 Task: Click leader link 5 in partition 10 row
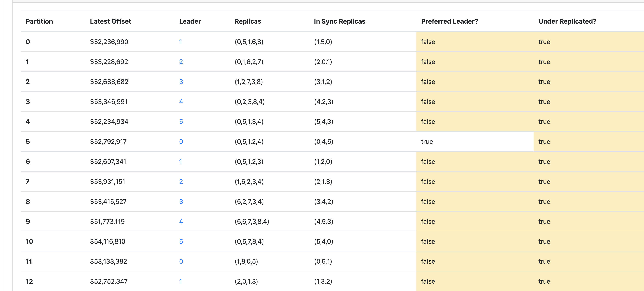click(x=181, y=242)
